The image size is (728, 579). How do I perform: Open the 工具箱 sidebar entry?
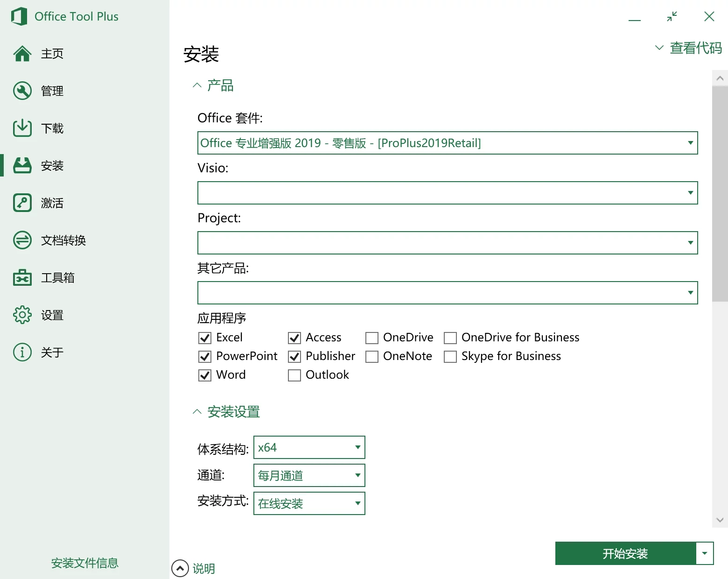(x=58, y=278)
